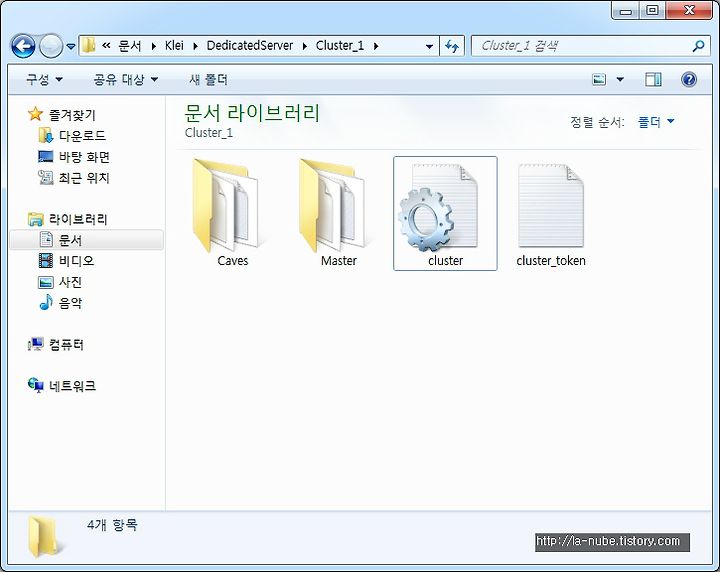Expand the view options dropdown arrow
The height and width of the screenshot is (572, 720).
coord(620,79)
